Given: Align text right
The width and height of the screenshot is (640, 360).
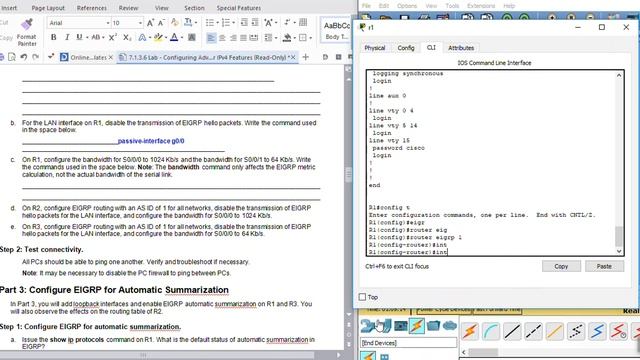Looking at the screenshot, I should 233,38.
